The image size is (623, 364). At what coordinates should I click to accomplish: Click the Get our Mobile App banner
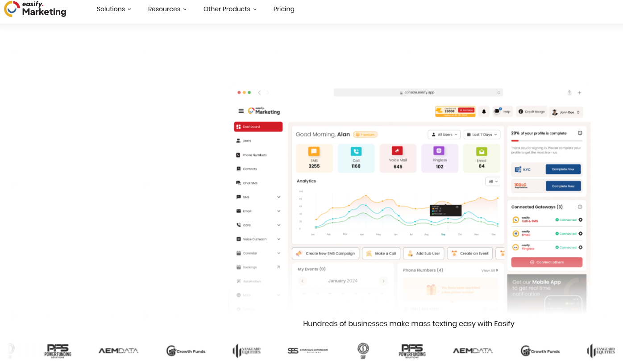(x=547, y=294)
